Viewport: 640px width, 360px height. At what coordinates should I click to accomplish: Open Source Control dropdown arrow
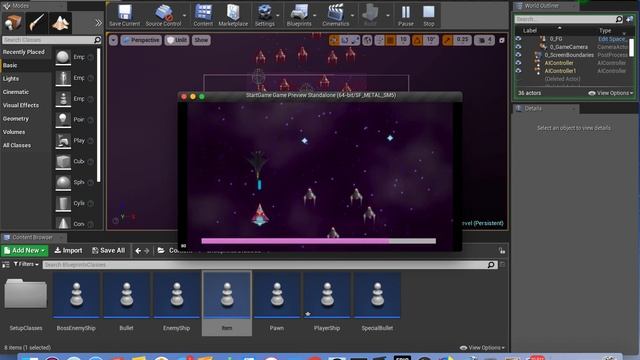tap(184, 16)
